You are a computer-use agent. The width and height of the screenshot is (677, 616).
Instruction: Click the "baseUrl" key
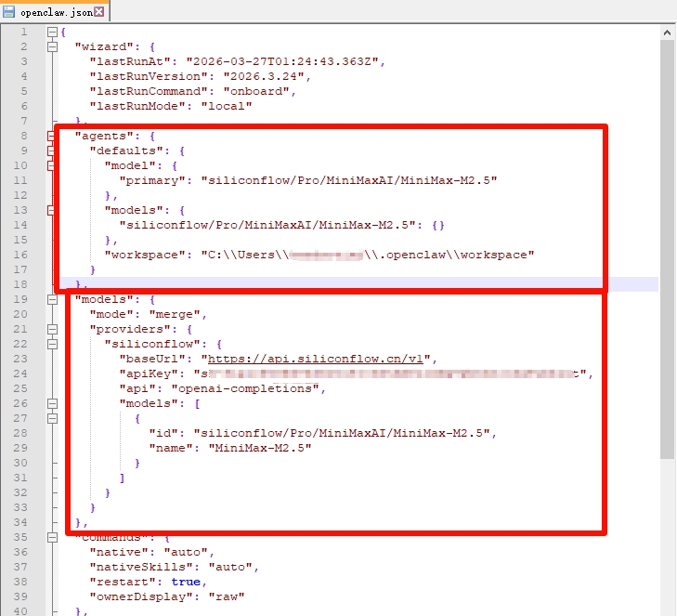click(x=152, y=359)
